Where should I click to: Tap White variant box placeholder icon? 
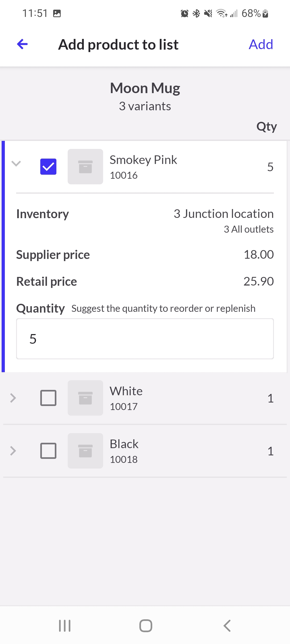[x=85, y=398]
